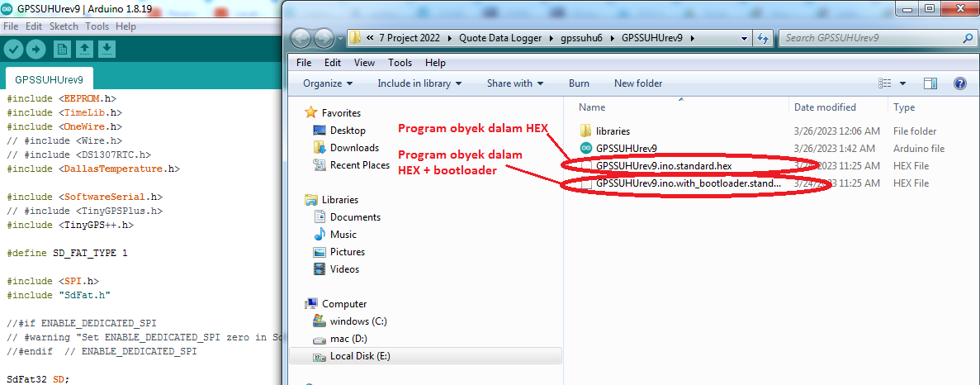Sort files by Date modified column
The height and width of the screenshot is (385, 980).
pyautogui.click(x=825, y=107)
